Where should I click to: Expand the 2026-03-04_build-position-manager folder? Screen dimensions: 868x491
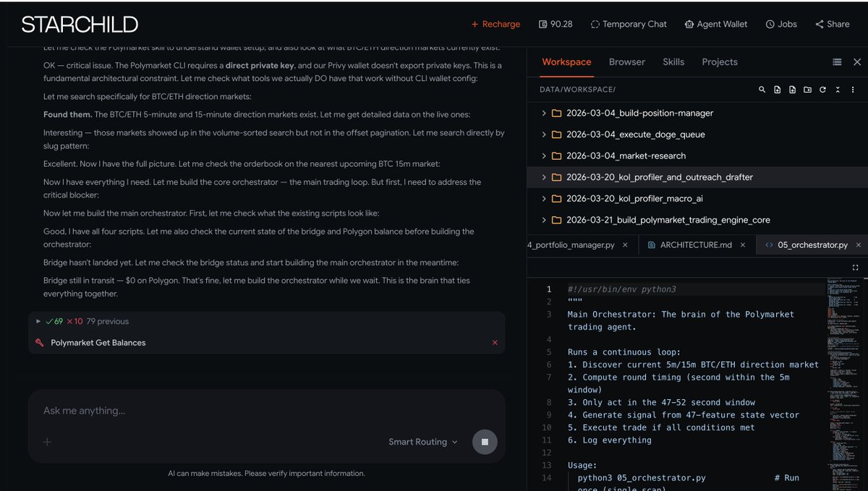click(x=544, y=114)
